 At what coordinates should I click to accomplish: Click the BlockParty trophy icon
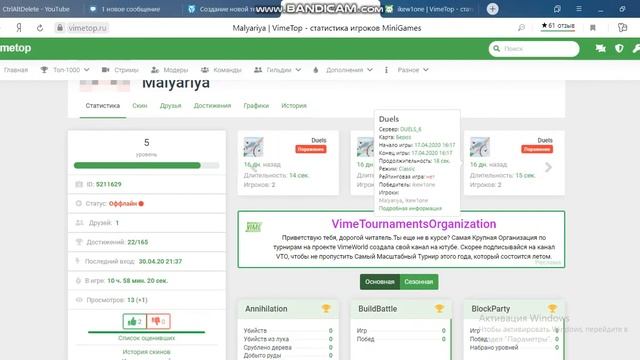[x=552, y=309]
